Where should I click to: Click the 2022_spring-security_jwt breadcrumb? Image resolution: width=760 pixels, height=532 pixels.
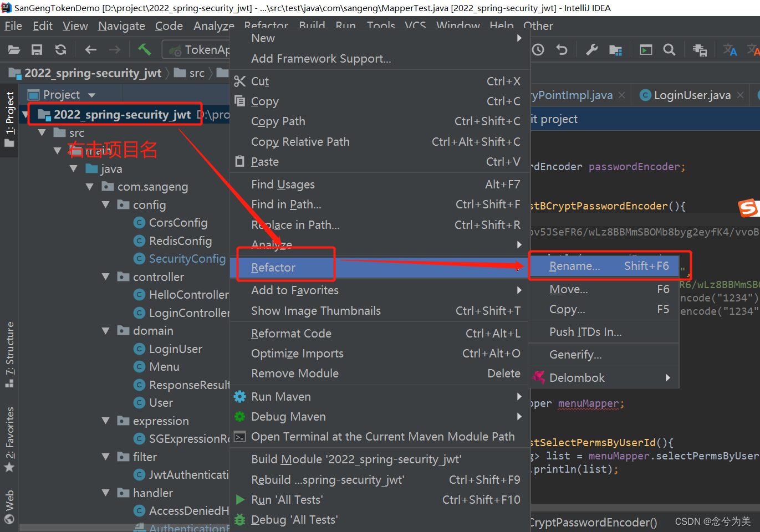86,73
